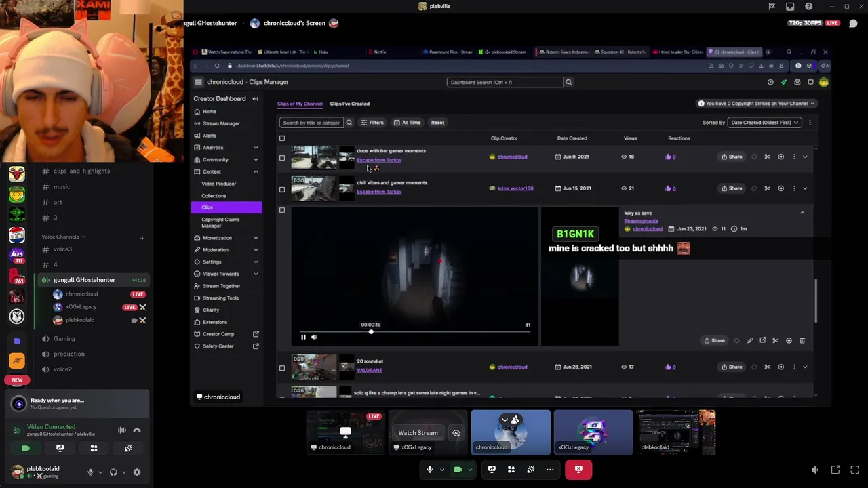
Task: Open expanded clip in new window icon
Action: click(763, 340)
